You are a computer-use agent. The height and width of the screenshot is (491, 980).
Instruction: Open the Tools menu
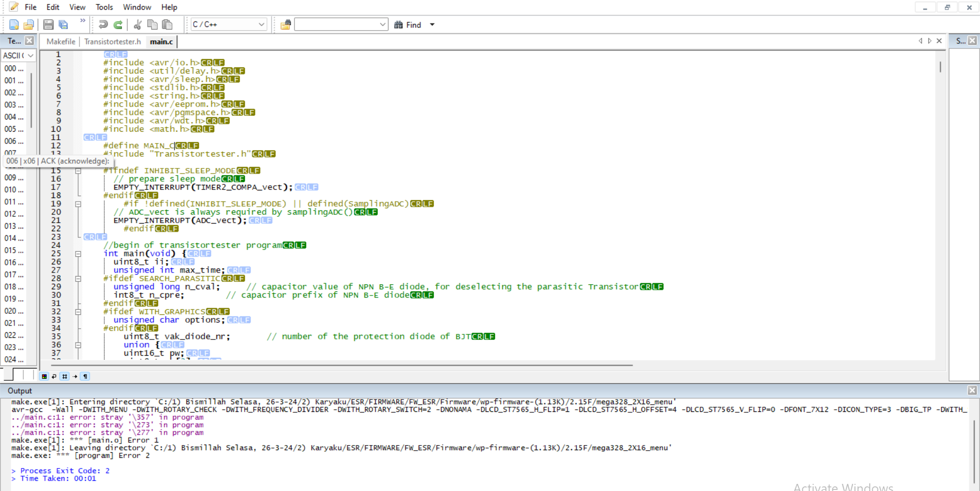point(104,7)
